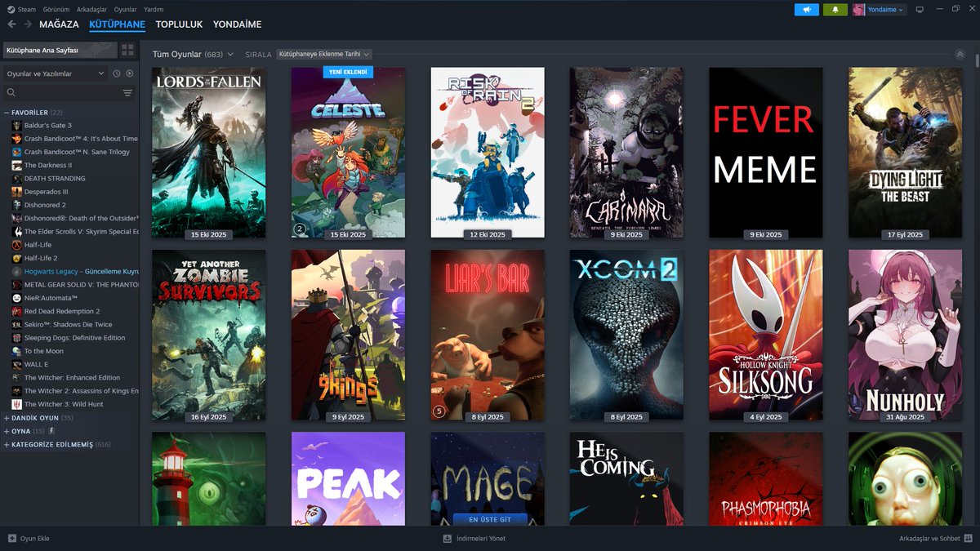Viewport: 980px width, 551px height.
Task: Open the Oyunlar menu
Action: coord(125,10)
